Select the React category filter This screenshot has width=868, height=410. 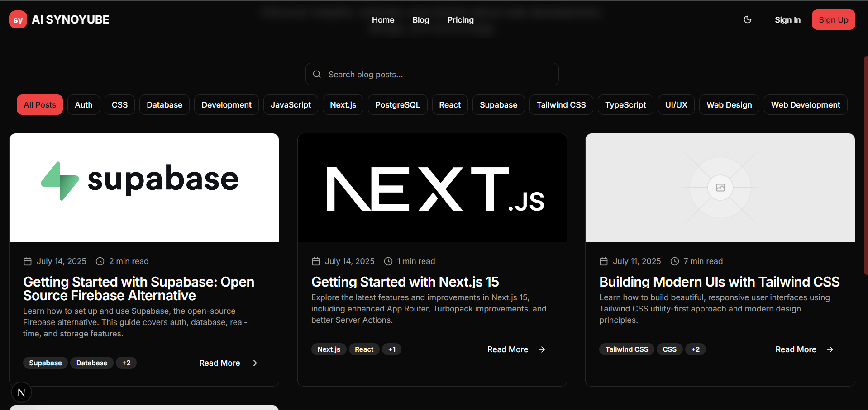point(450,105)
